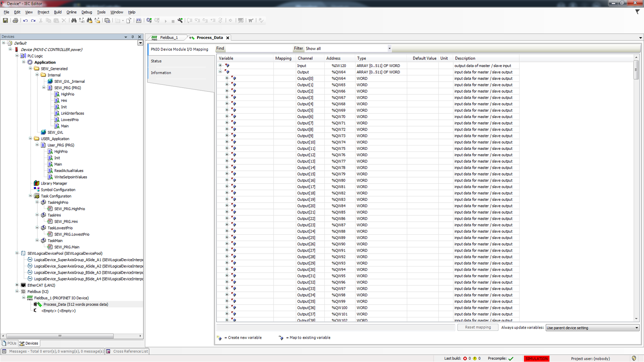The width and height of the screenshot is (644, 362).
Task: Click the Save icon in the toolbar
Action: coord(5,21)
